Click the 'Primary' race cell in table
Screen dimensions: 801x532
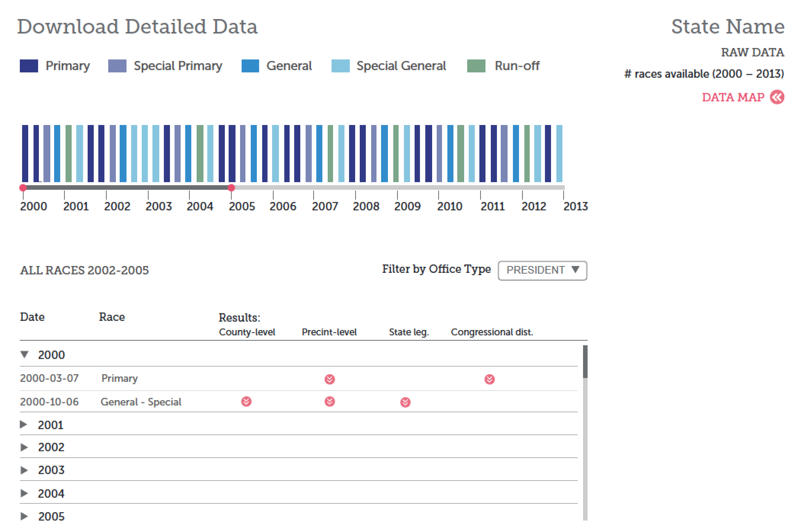pos(120,378)
